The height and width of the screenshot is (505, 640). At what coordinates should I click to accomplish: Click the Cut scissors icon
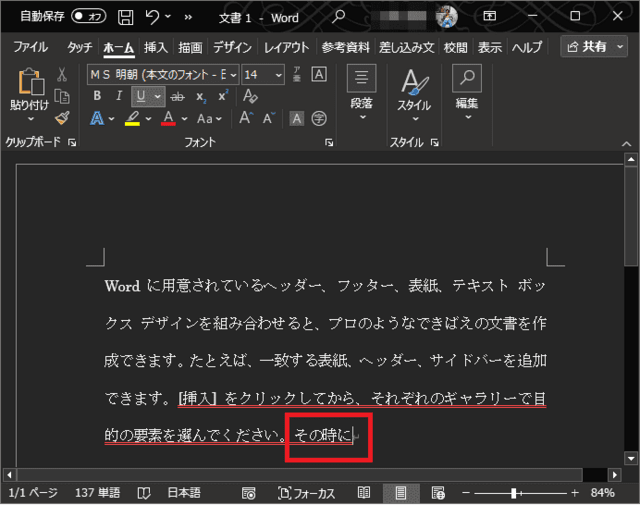pos(62,74)
